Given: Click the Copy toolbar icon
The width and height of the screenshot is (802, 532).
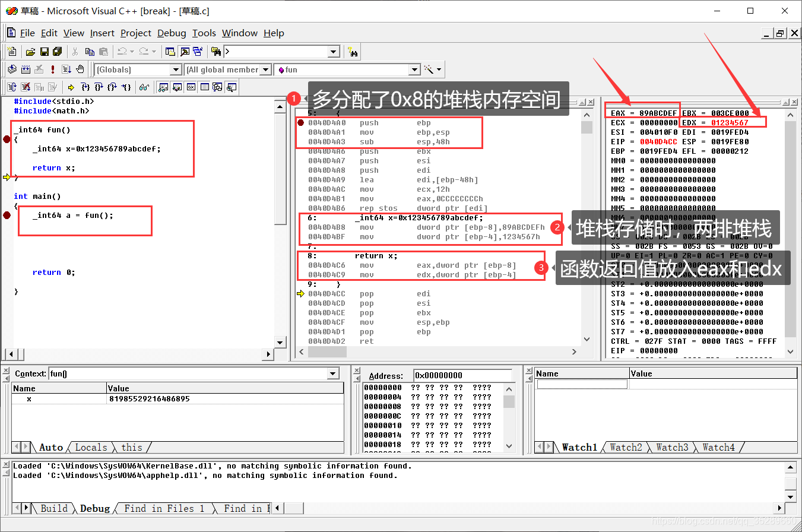Looking at the screenshot, I should (x=90, y=52).
